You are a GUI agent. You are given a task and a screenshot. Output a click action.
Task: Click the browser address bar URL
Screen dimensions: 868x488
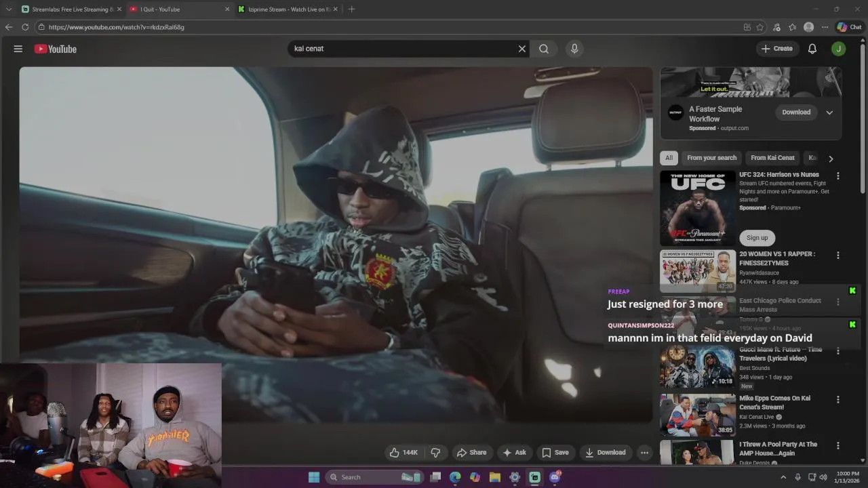click(x=116, y=27)
